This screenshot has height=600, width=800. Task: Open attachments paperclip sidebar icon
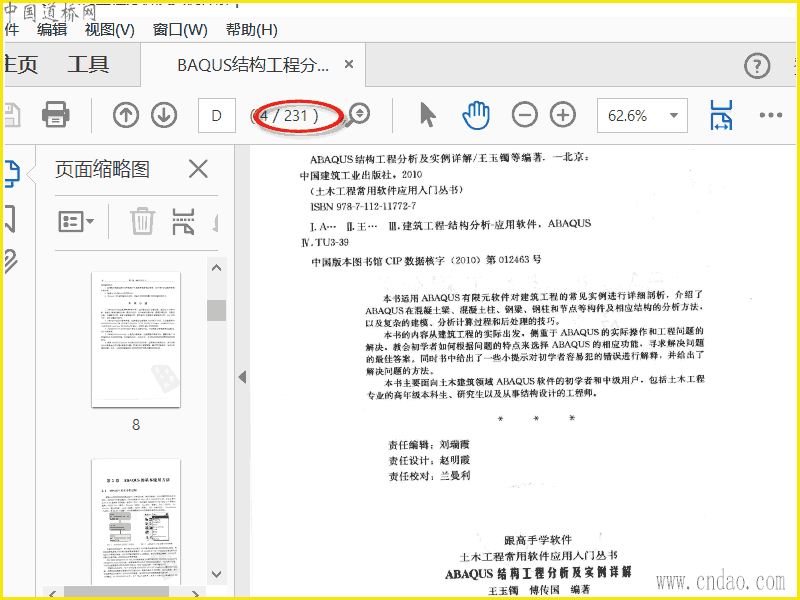(x=11, y=262)
